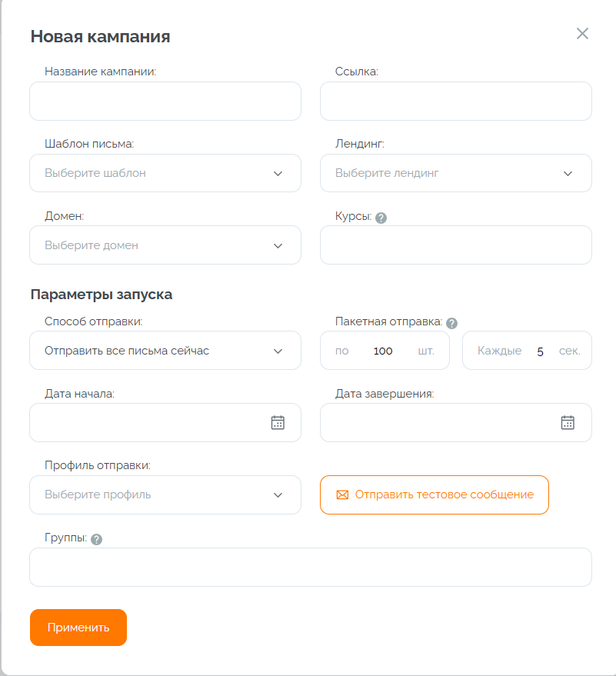Focus the Название кампании text field
The height and width of the screenshot is (676, 616).
pyautogui.click(x=165, y=102)
